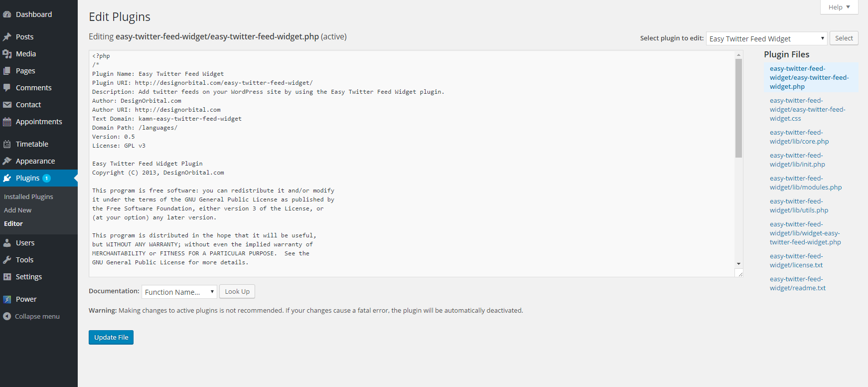Collapse the admin sidebar menu
The height and width of the screenshot is (387, 868).
pos(7,316)
